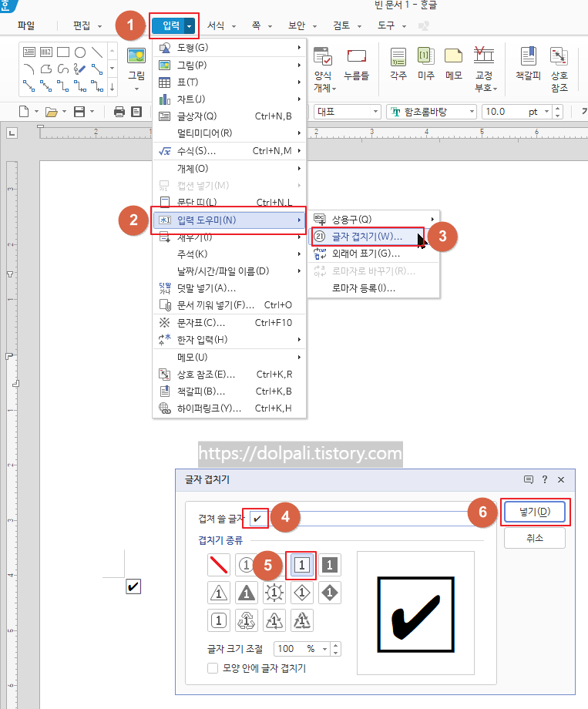
Task: Select the rounded square overlap style
Action: click(x=219, y=620)
